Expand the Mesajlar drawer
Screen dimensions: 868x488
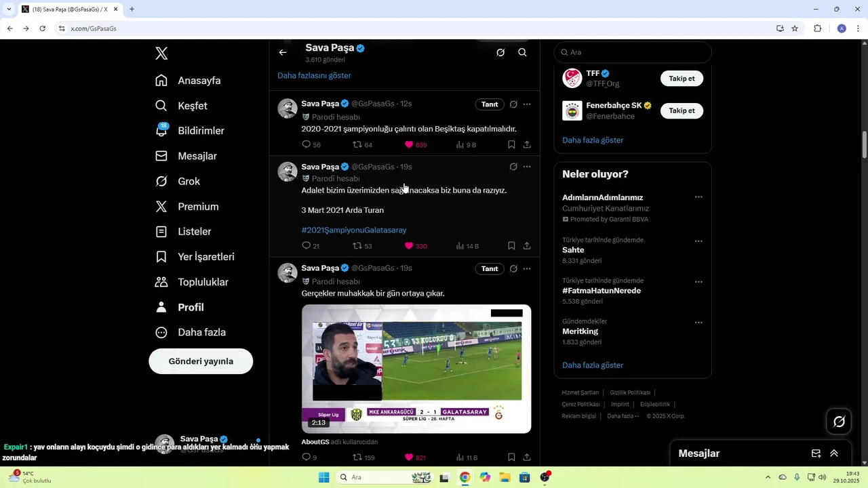click(x=834, y=453)
